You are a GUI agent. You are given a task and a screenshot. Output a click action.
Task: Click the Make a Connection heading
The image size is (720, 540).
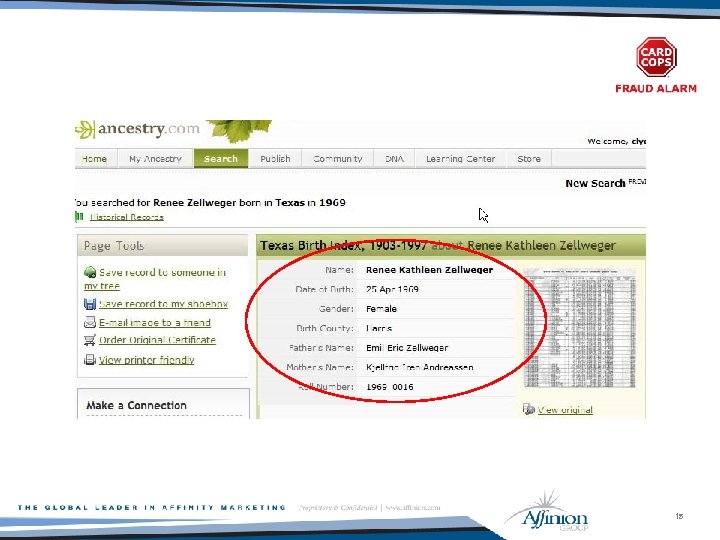(x=136, y=405)
